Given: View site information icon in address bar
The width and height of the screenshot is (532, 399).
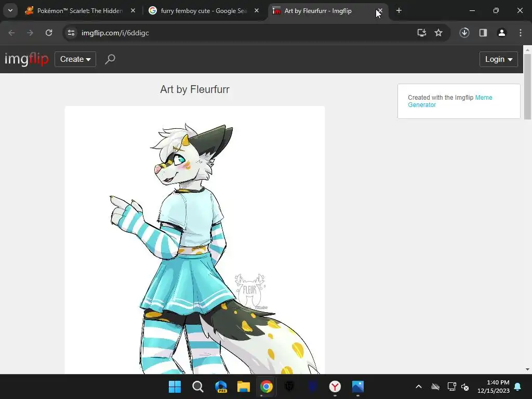Looking at the screenshot, I should point(71,33).
